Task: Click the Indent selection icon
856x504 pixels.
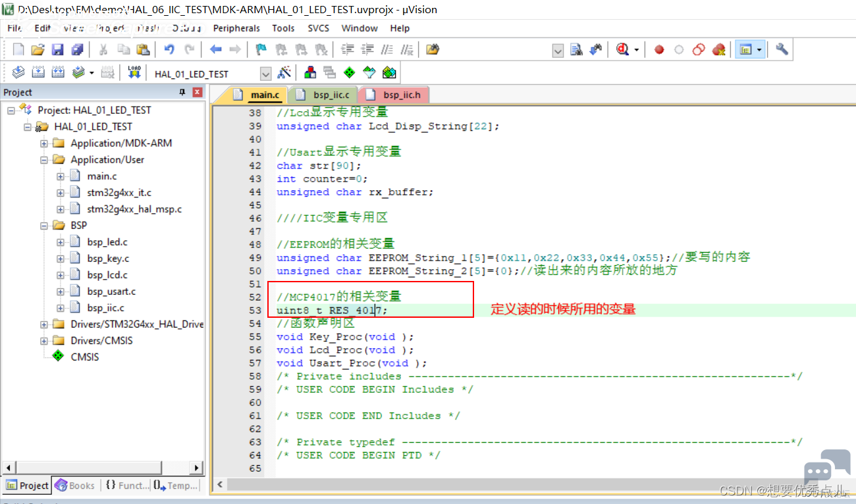Action: pyautogui.click(x=348, y=49)
